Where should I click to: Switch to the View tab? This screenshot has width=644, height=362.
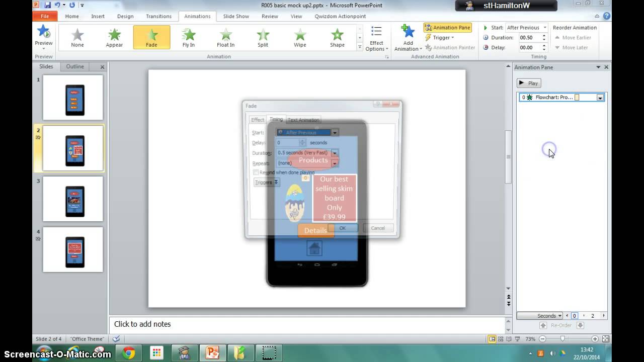tap(296, 16)
